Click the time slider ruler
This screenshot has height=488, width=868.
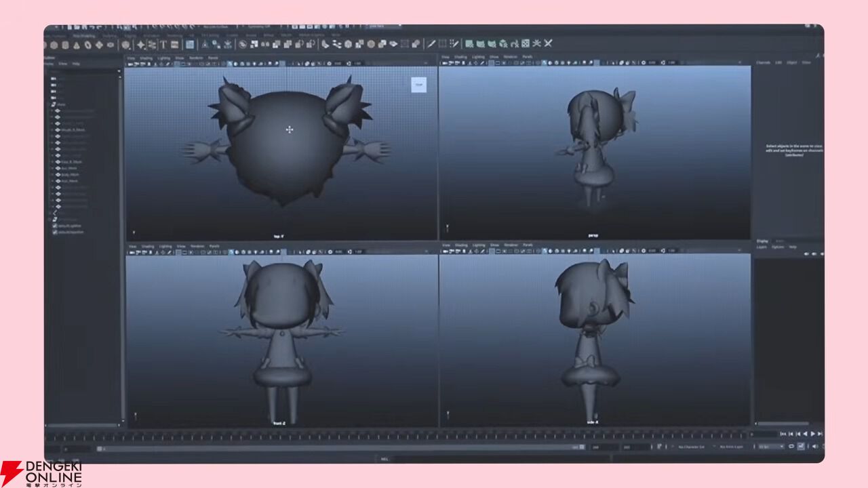coord(407,436)
